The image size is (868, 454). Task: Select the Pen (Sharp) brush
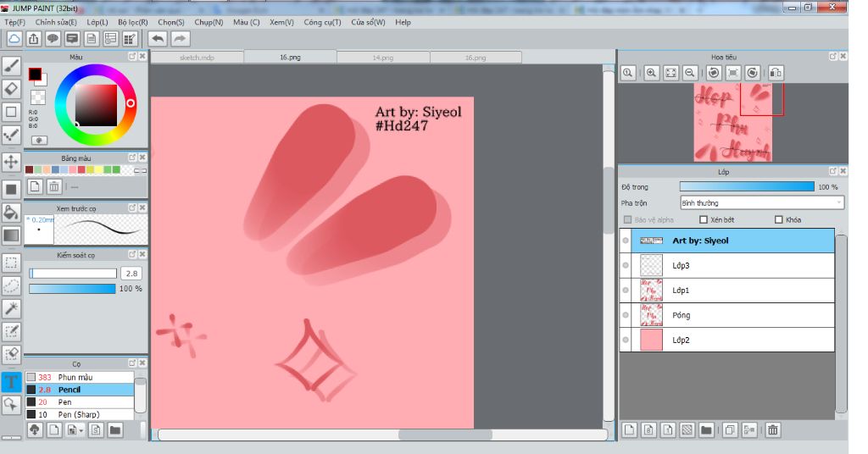(80, 414)
